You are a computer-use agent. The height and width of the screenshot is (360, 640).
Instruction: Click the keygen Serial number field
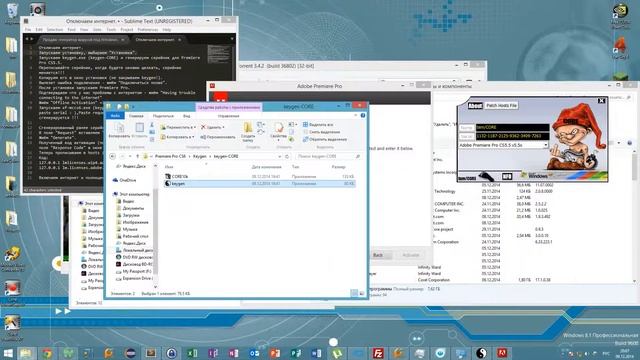512,136
